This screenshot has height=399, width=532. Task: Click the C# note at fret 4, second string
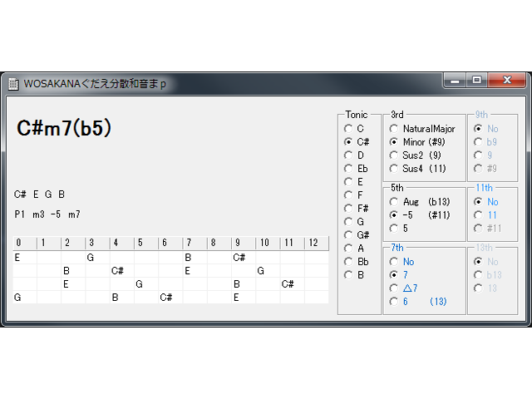click(x=117, y=271)
